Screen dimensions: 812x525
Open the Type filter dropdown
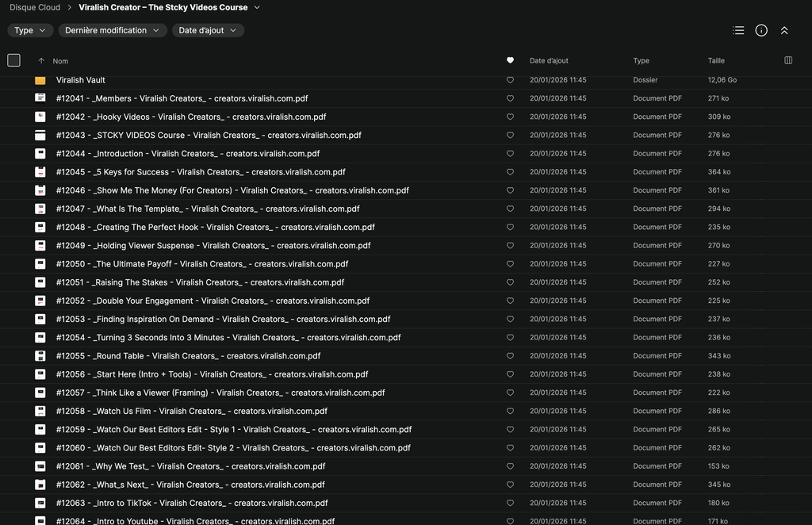[x=30, y=31]
